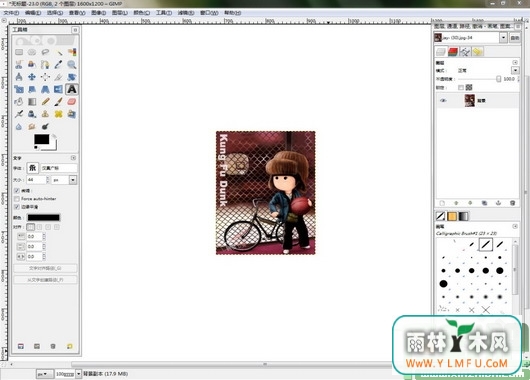Select the Blur/Sharpen droplet tool

click(19, 127)
